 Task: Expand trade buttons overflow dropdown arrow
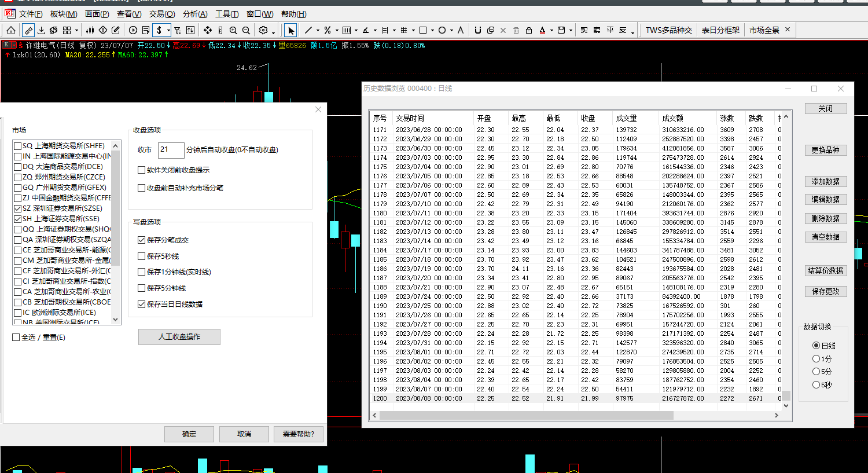coord(632,32)
